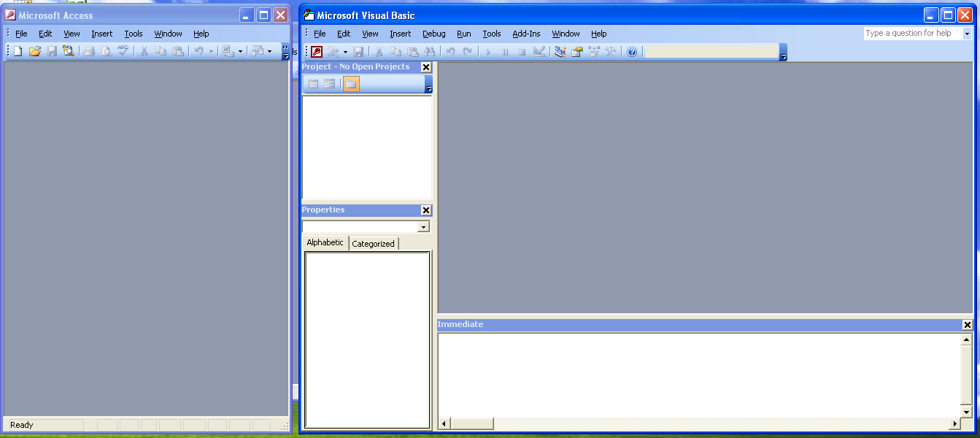Image resolution: width=980 pixels, height=438 pixels.
Task: Click the Undo arrow in Access toolbar
Action: point(198,51)
